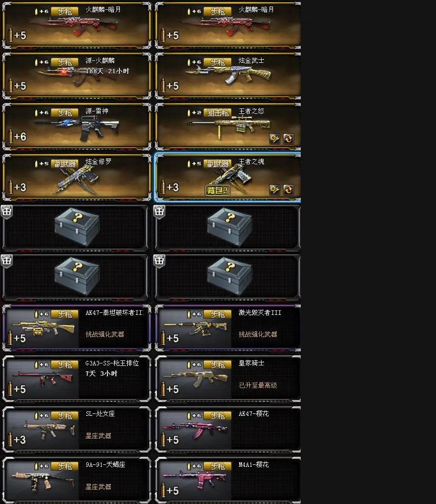This screenshot has height=504, width=436.
Task: Open the bottom-left mystery box chest
Action: [x=77, y=276]
